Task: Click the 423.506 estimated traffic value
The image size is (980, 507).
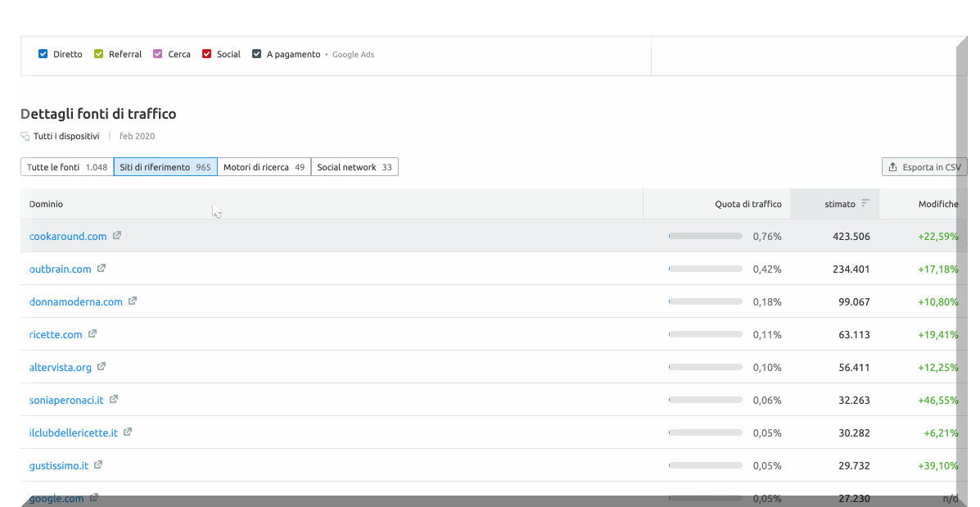Action: pyautogui.click(x=851, y=237)
